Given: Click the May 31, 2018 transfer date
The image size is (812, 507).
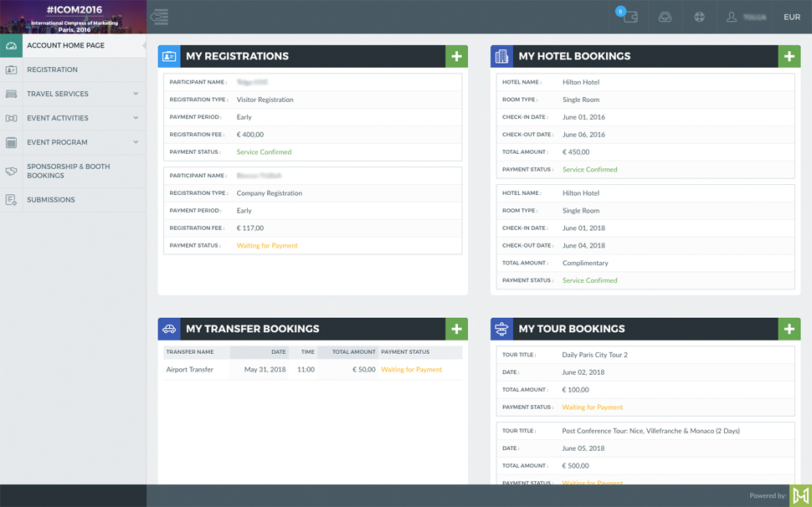Looking at the screenshot, I should pyautogui.click(x=265, y=370).
